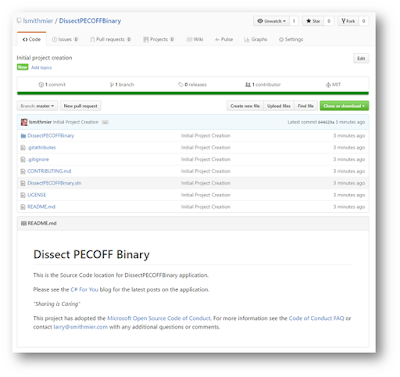Open the fork count of 0
The width and height of the screenshot is (400, 377).
click(364, 21)
